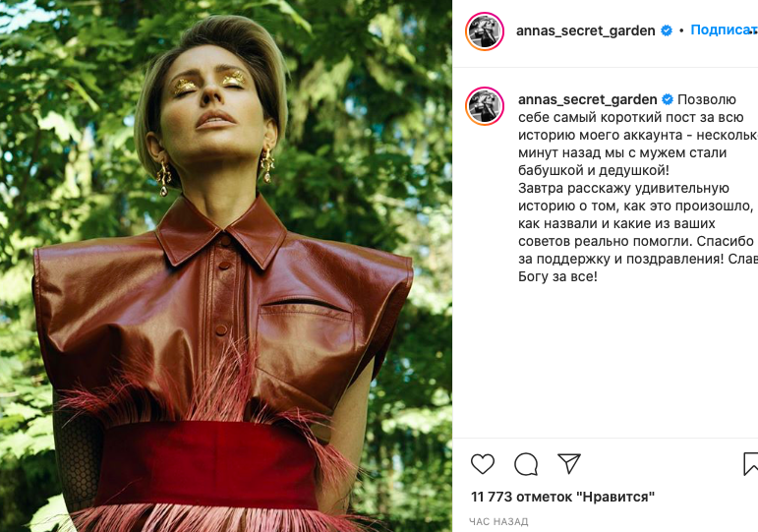The width and height of the screenshot is (758, 532).
Task: Open the header profile avatar of annas_secret_garden
Action: point(485,31)
